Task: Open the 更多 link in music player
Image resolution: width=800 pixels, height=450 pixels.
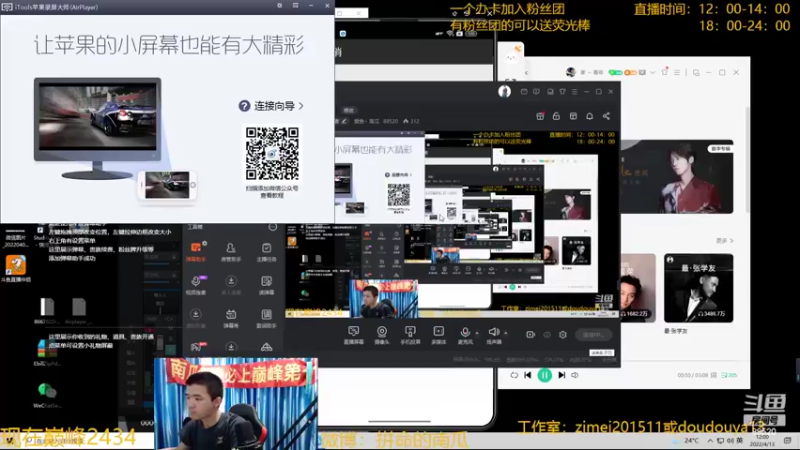Action: (724, 240)
